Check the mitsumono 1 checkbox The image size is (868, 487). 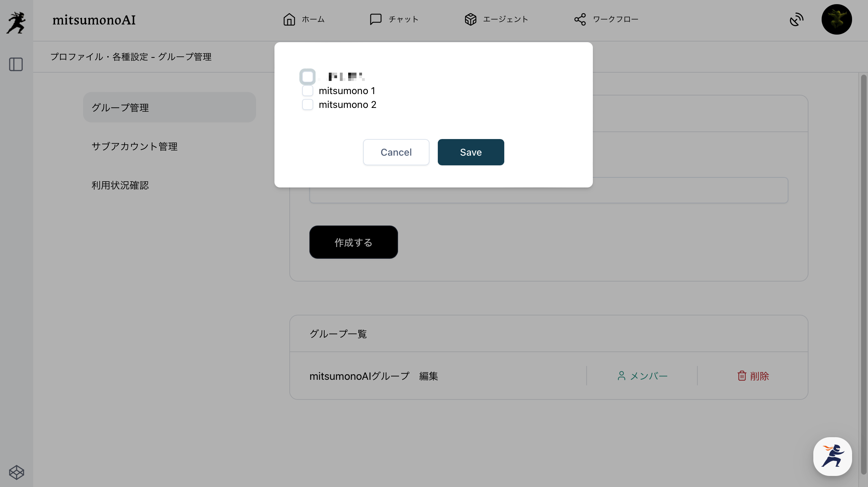(x=307, y=91)
